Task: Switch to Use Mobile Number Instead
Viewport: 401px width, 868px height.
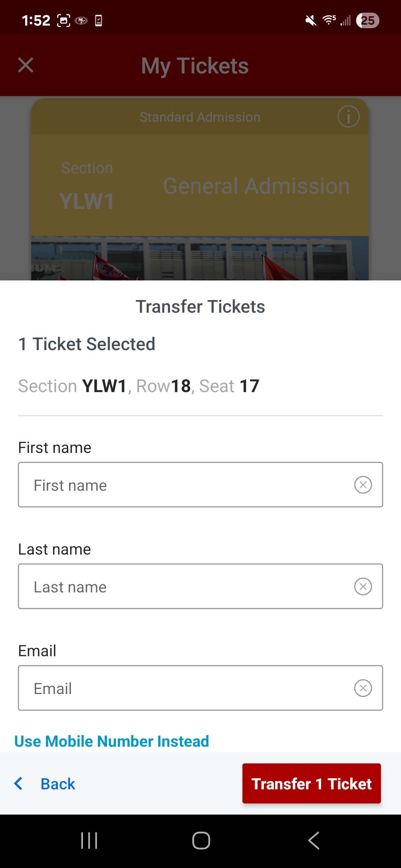Action: click(x=111, y=742)
